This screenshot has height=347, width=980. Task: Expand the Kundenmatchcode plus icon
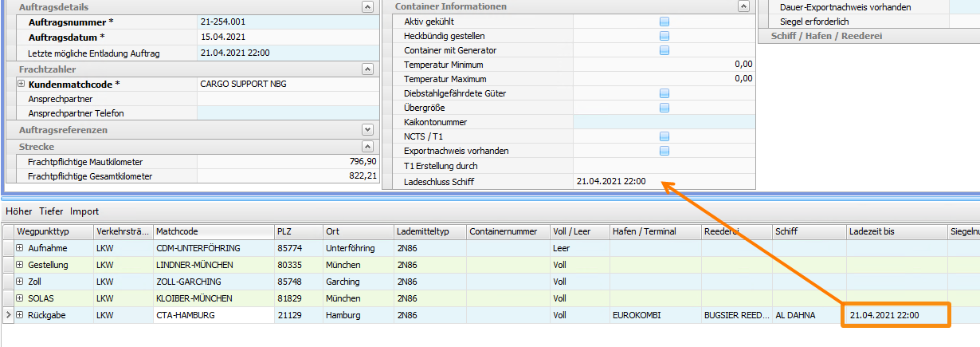(x=21, y=84)
